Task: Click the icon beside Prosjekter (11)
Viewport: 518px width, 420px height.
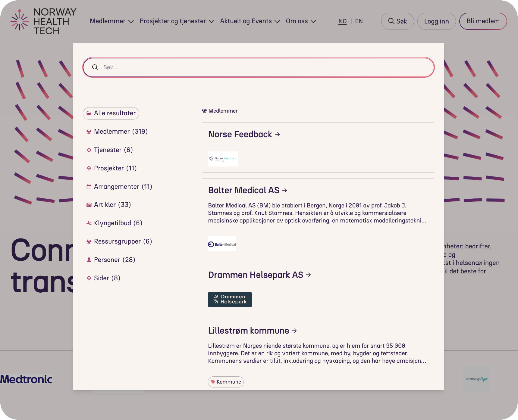Action: point(89,168)
